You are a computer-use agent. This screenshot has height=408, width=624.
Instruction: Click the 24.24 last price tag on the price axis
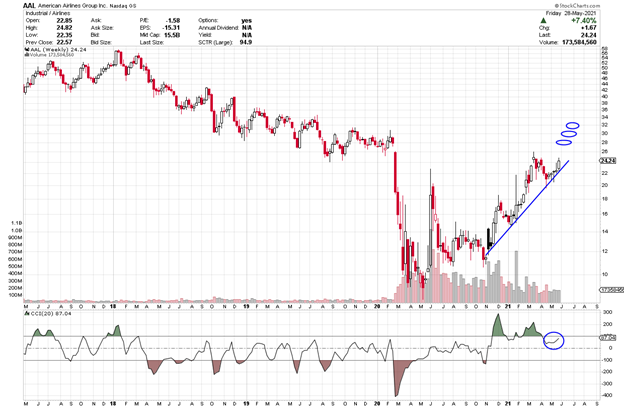click(x=608, y=161)
